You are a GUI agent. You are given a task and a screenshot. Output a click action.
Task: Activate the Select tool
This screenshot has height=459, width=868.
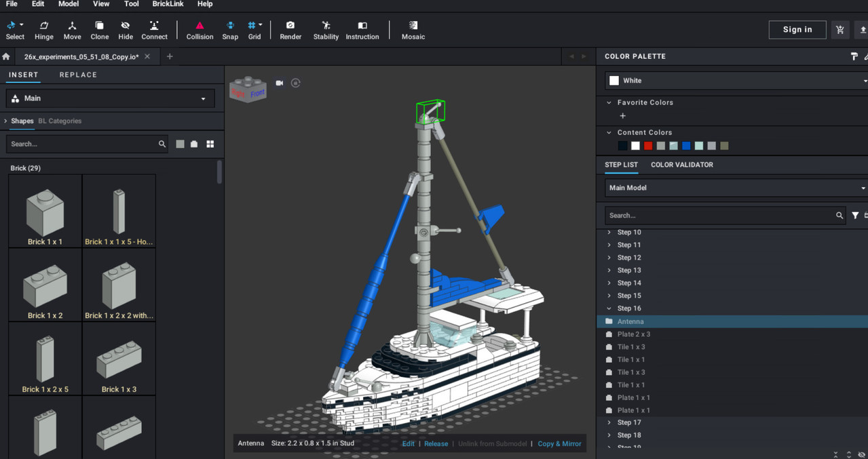pos(15,31)
